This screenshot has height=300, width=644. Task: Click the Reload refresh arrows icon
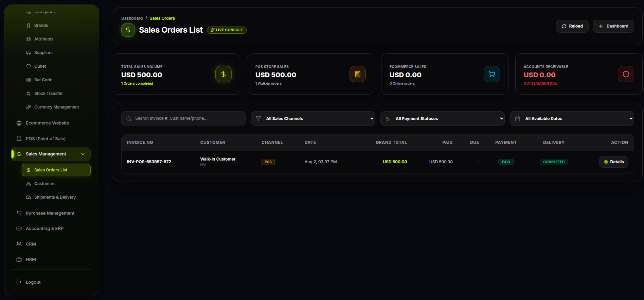point(564,26)
